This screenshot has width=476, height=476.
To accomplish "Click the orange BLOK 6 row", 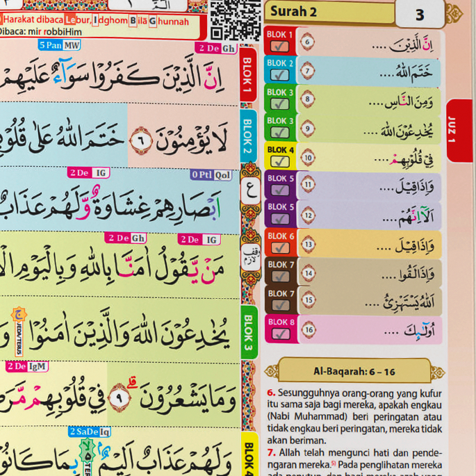I will [x=353, y=244].
